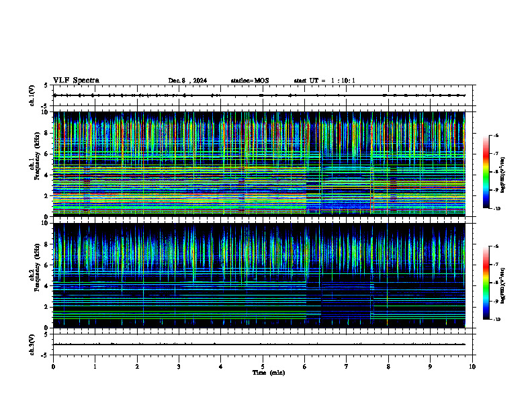Click time axis tick label "1"

(x=95, y=367)
